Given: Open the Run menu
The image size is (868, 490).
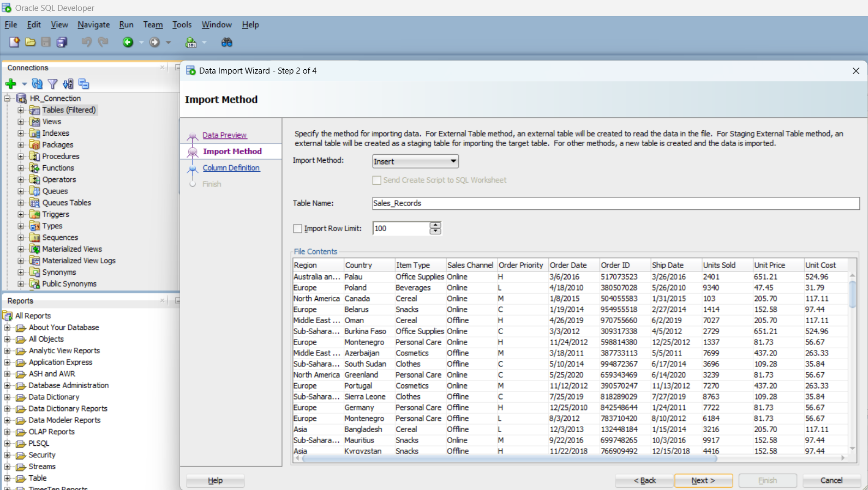Looking at the screenshot, I should 126,25.
